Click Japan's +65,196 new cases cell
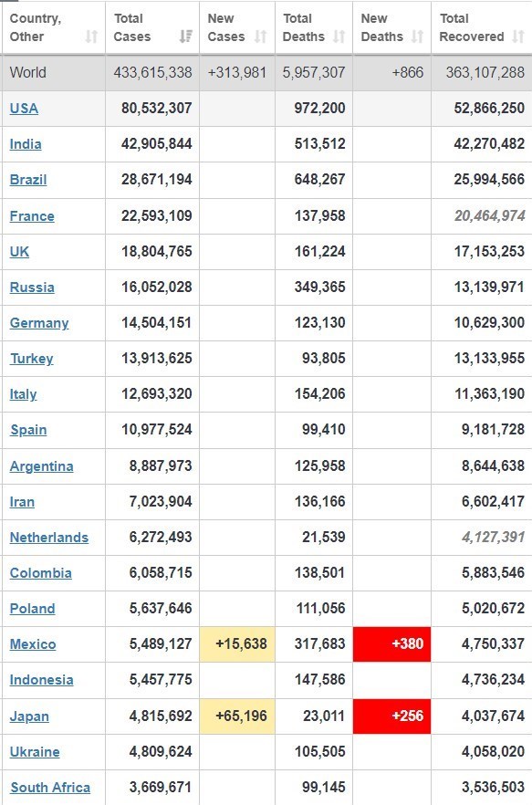Screen dimensions: 532x805 click(237, 716)
